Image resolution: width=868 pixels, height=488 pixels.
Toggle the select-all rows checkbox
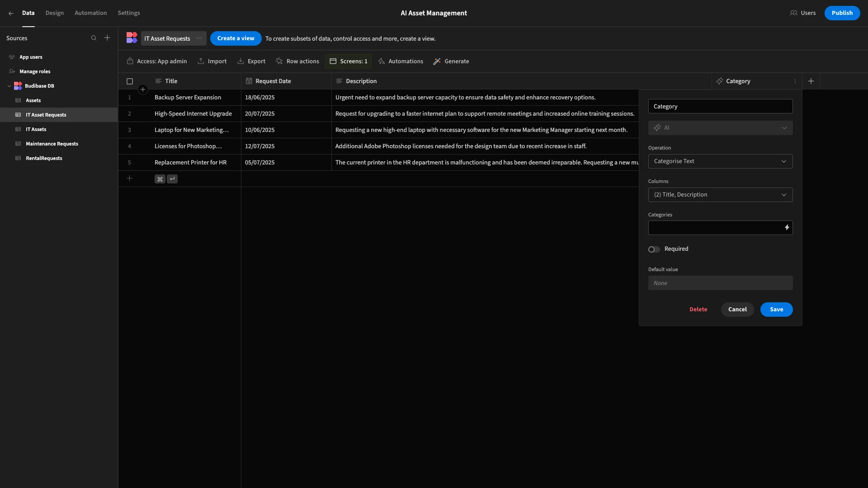[130, 81]
